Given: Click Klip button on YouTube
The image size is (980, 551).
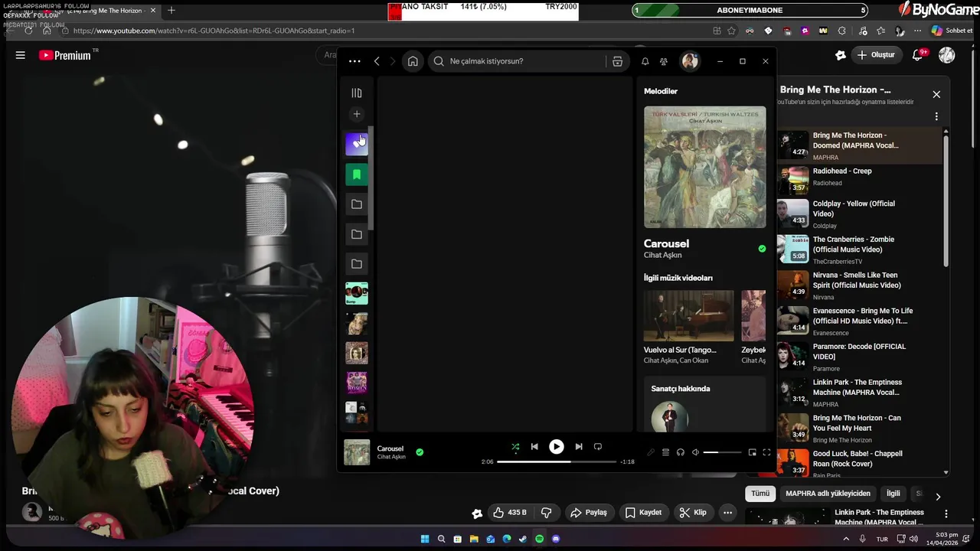Looking at the screenshot, I should 693,513.
